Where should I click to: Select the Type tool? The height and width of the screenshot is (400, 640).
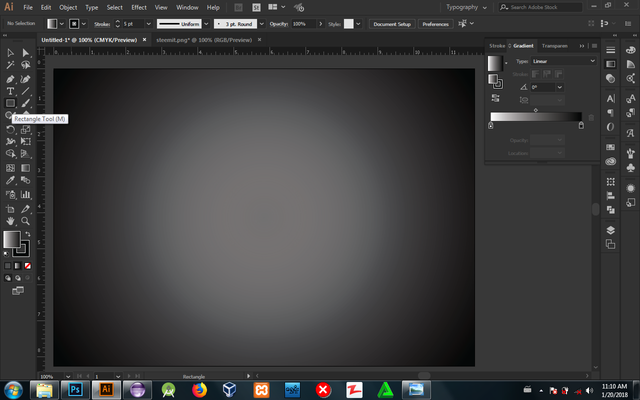pos(10,91)
